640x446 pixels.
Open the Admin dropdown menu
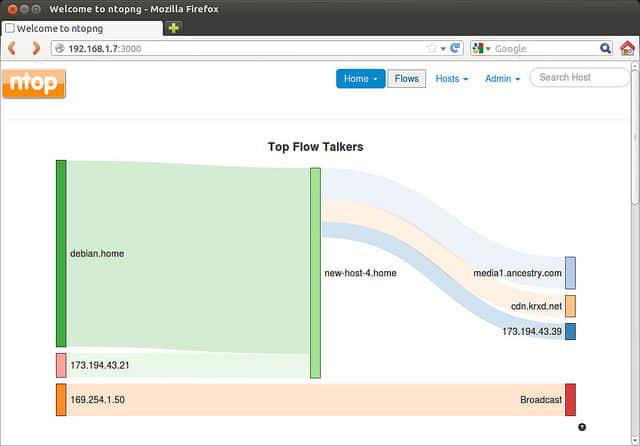coord(502,79)
